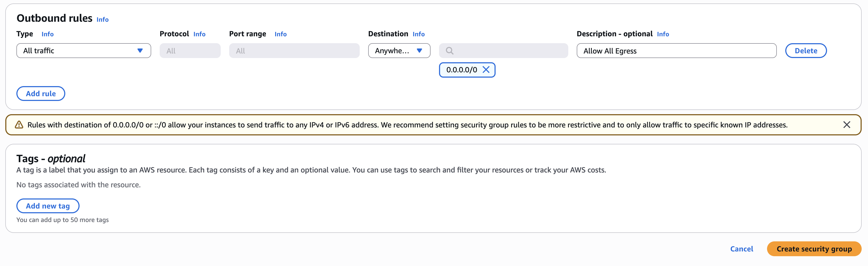Click the Info link beside Type

click(47, 34)
